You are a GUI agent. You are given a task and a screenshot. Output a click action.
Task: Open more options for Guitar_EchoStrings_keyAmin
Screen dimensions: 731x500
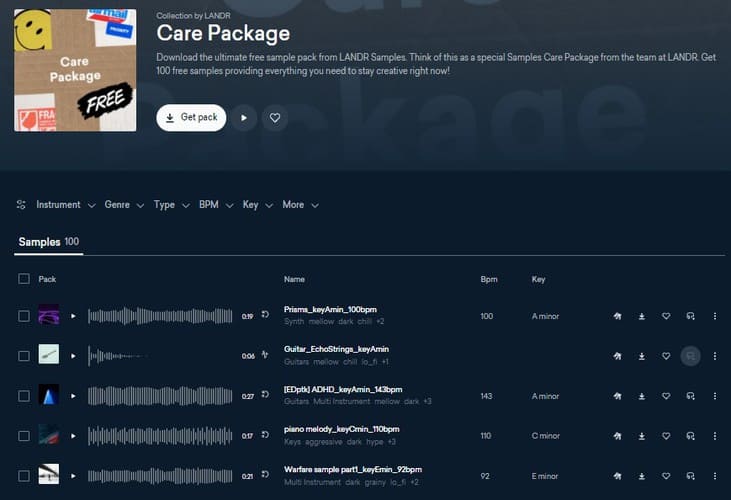[715, 356]
